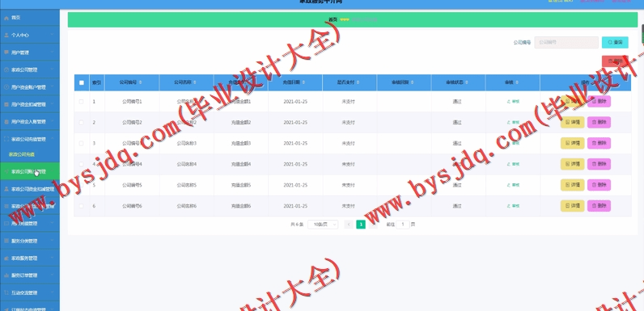Toggle the select-all checkbox in table header
The height and width of the screenshot is (311, 644).
(82, 82)
